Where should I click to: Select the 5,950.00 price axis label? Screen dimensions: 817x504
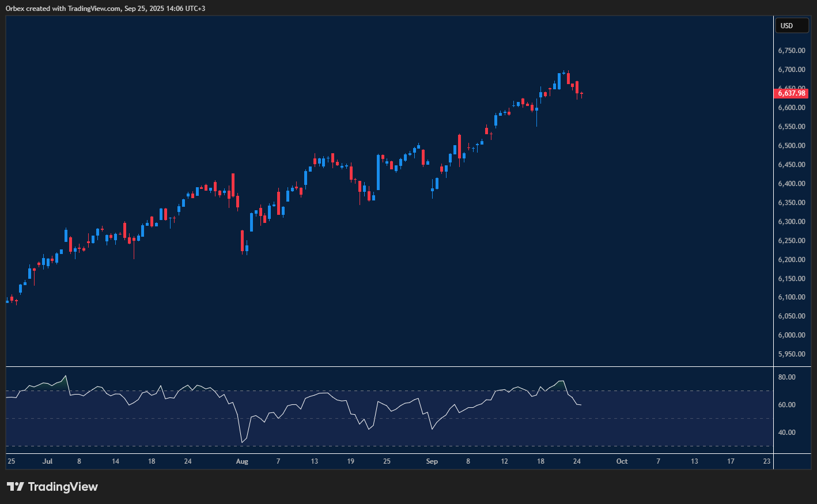pos(791,354)
